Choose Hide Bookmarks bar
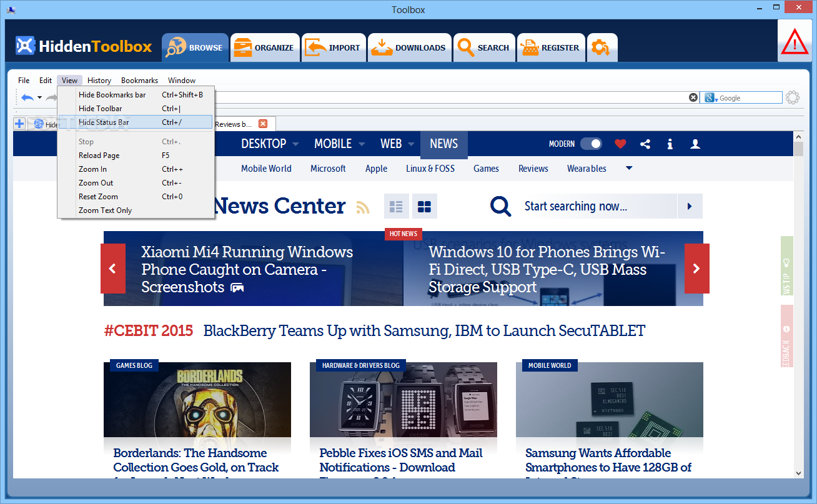 click(x=136, y=95)
